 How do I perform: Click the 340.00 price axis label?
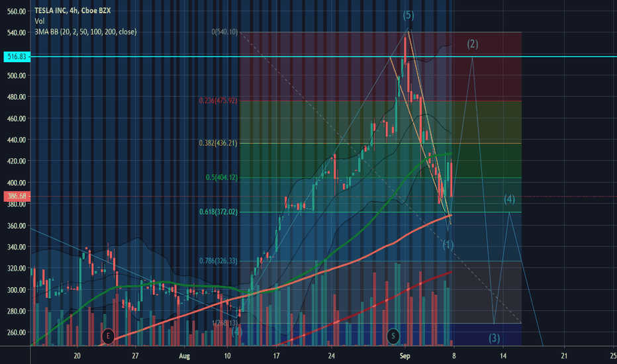pyautogui.click(x=17, y=247)
